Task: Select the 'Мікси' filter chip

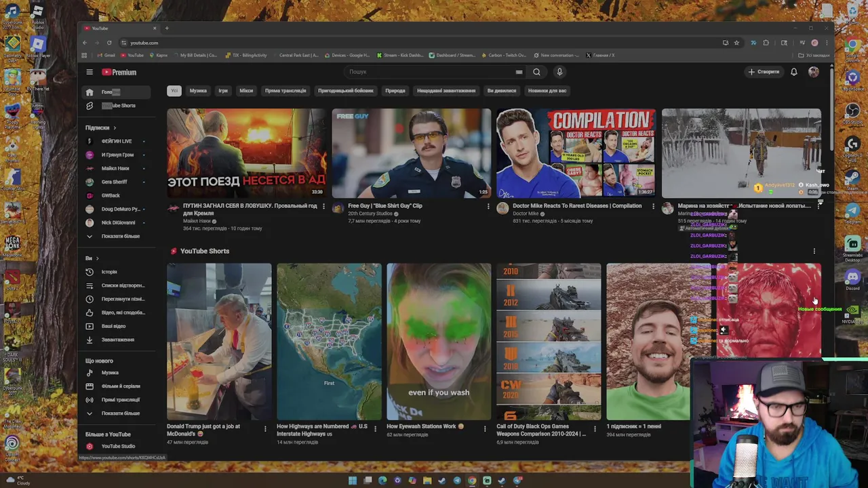Action: click(x=246, y=91)
